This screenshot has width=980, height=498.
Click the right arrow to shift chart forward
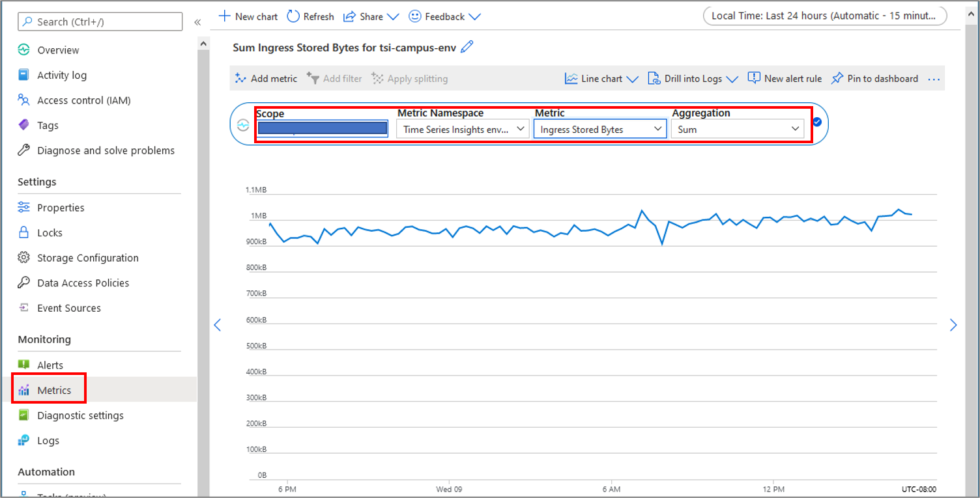point(953,325)
